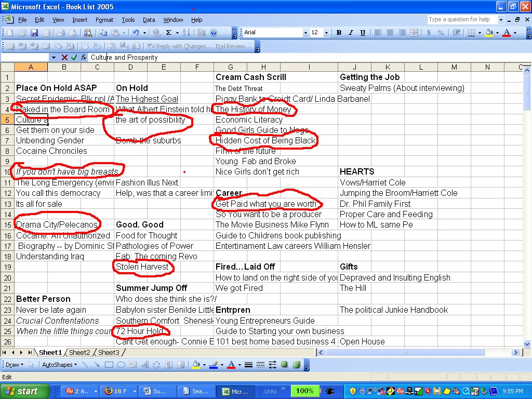Open the Borders dropdown arrow
The image size is (532, 399).
(480, 33)
